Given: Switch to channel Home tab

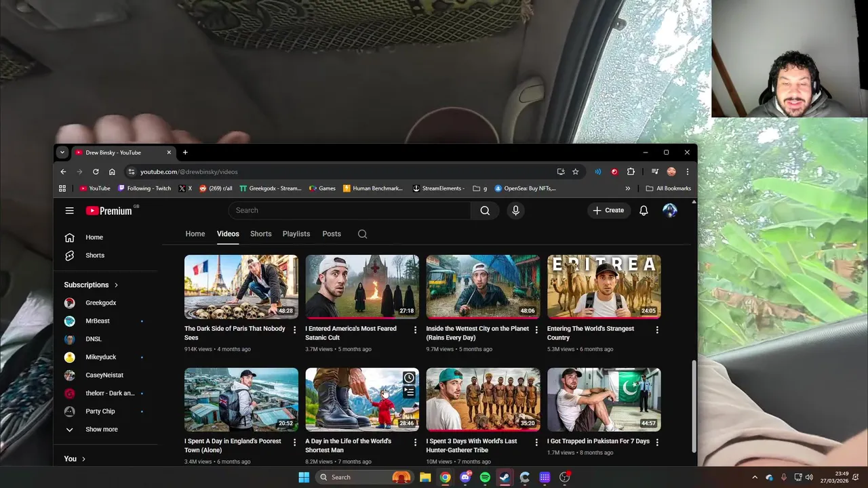Looking at the screenshot, I should tap(195, 234).
